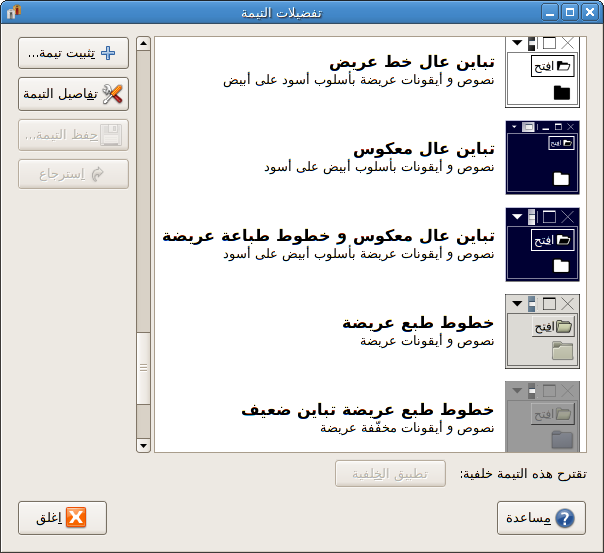Open تفاصيل التيمة customize dialog
The image size is (604, 553).
click(x=73, y=94)
